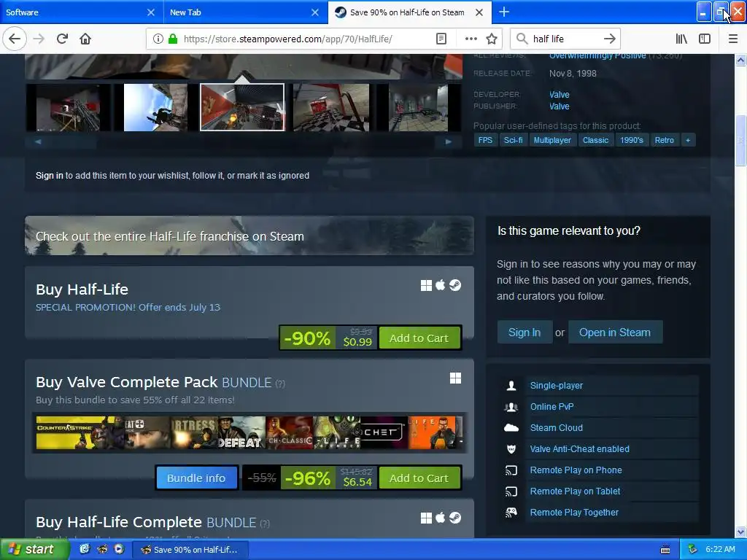The image size is (747, 560).
Task: Bookmark this page with the star icon
Action: point(492,39)
